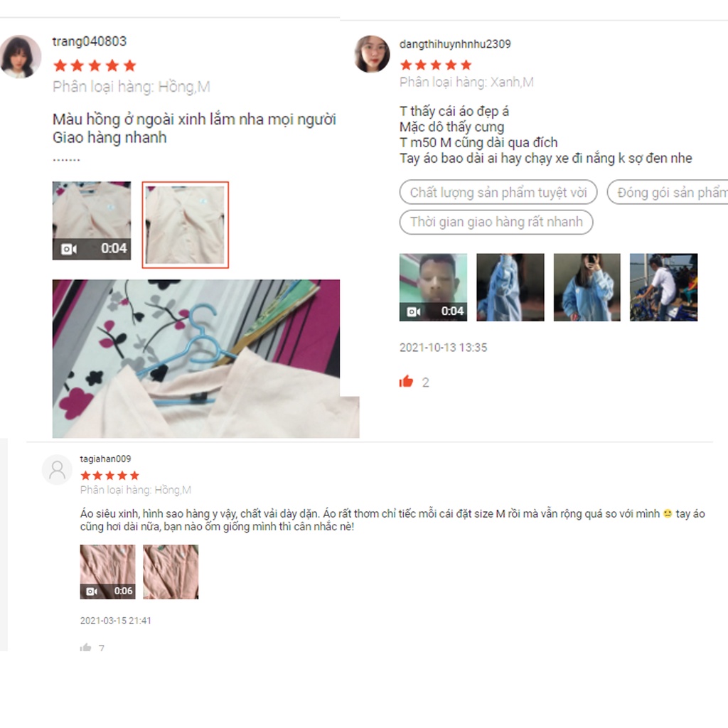
Task: Open the person on motorbike photo
Action: (x=663, y=287)
